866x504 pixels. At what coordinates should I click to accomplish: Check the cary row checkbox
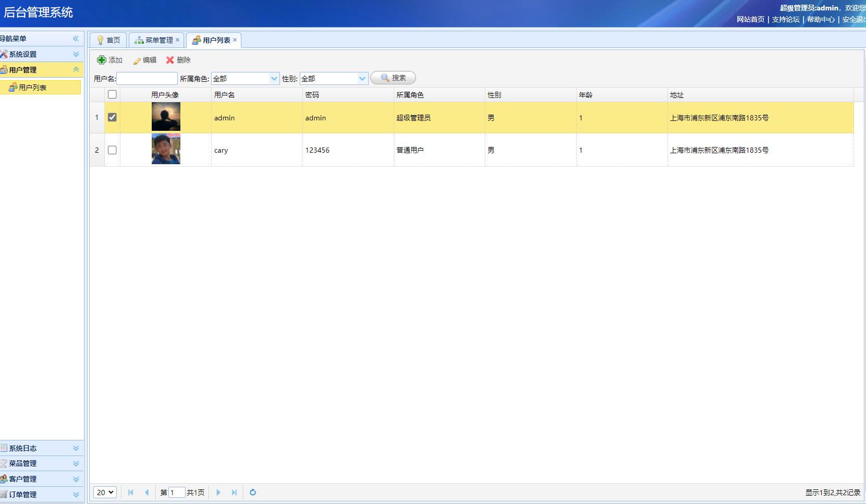point(112,150)
